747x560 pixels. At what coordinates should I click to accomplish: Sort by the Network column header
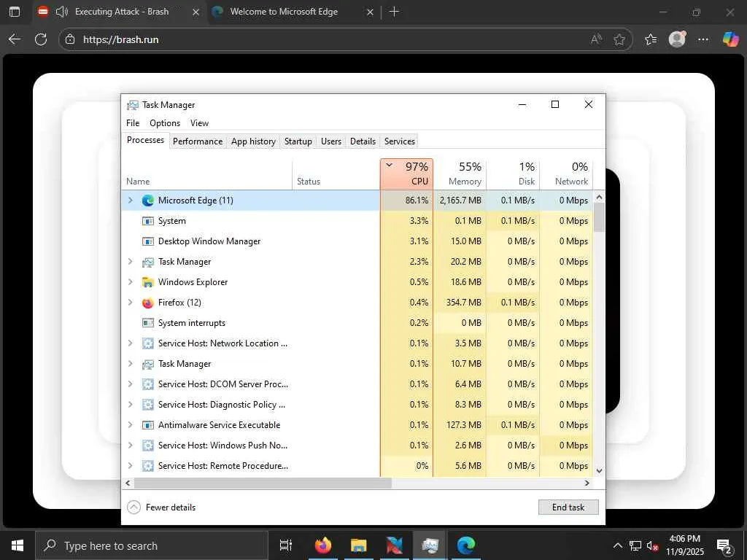click(x=566, y=174)
